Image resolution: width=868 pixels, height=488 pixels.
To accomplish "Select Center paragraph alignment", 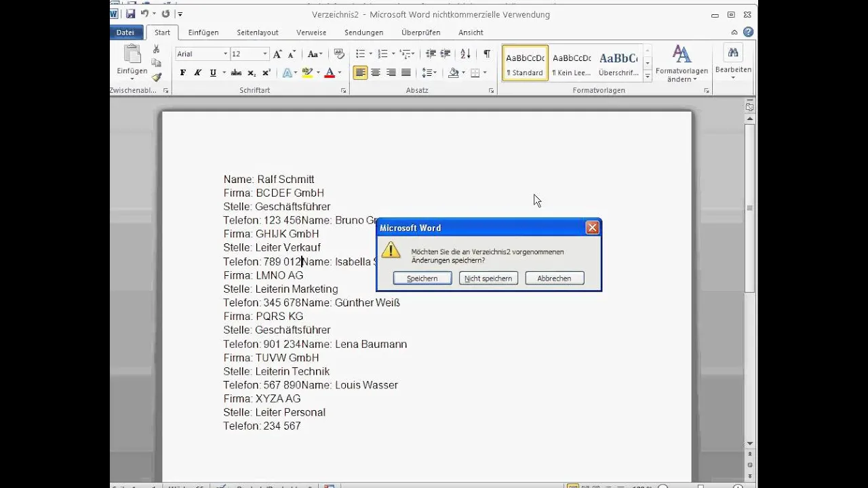I will click(376, 73).
